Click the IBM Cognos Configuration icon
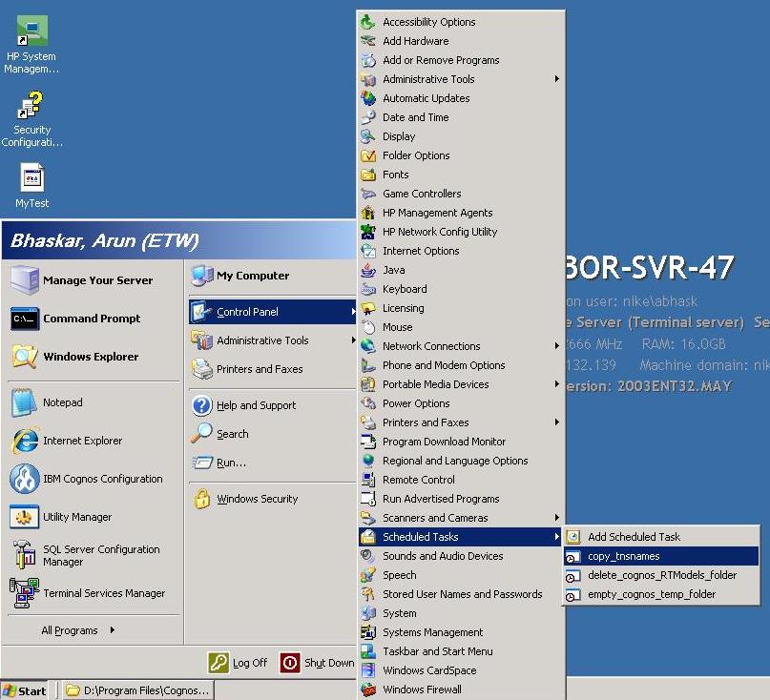 [25, 479]
